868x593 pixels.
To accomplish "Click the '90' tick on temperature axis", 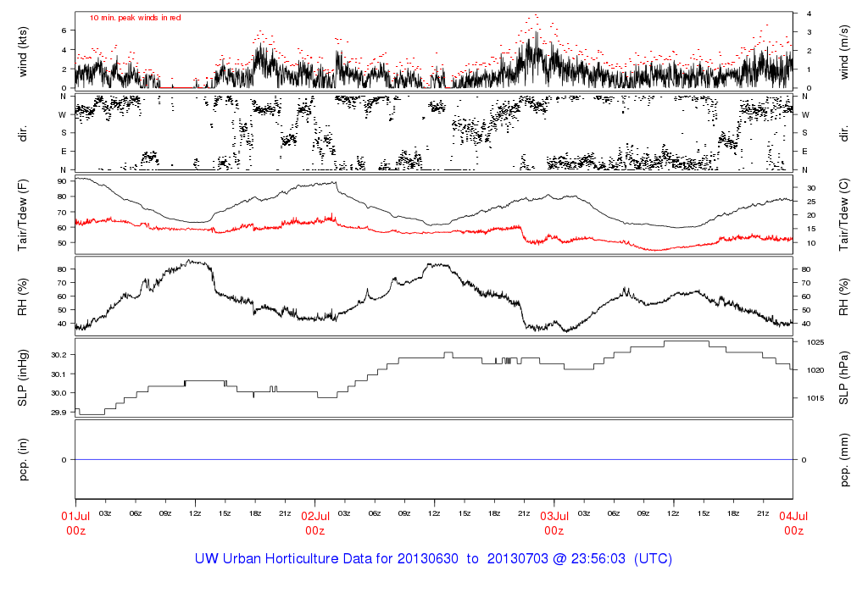I will pos(62,181).
